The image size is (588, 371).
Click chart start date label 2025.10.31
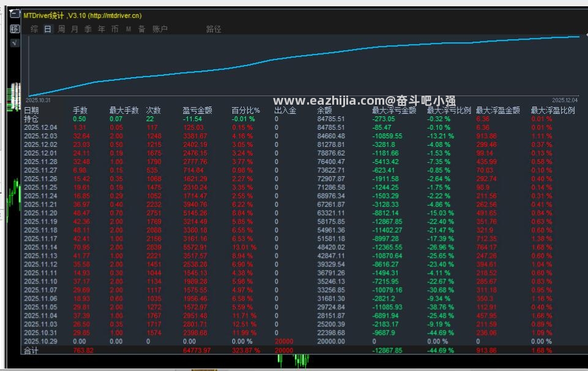coord(38,100)
